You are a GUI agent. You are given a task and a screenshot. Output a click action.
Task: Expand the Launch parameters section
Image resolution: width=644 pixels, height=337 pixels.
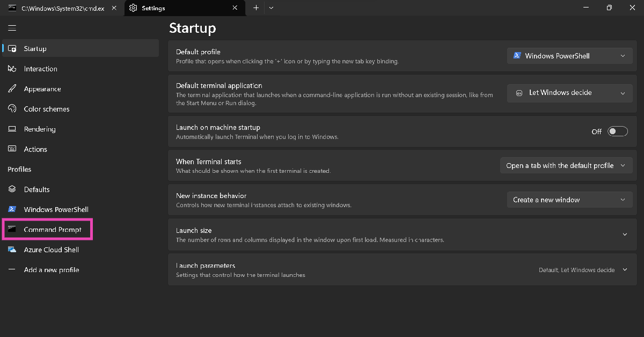click(x=625, y=270)
